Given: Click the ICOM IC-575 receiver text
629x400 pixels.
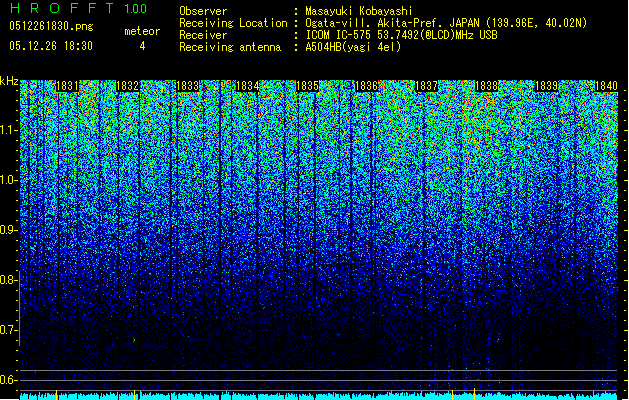Looking at the screenshot, I should [x=401, y=35].
